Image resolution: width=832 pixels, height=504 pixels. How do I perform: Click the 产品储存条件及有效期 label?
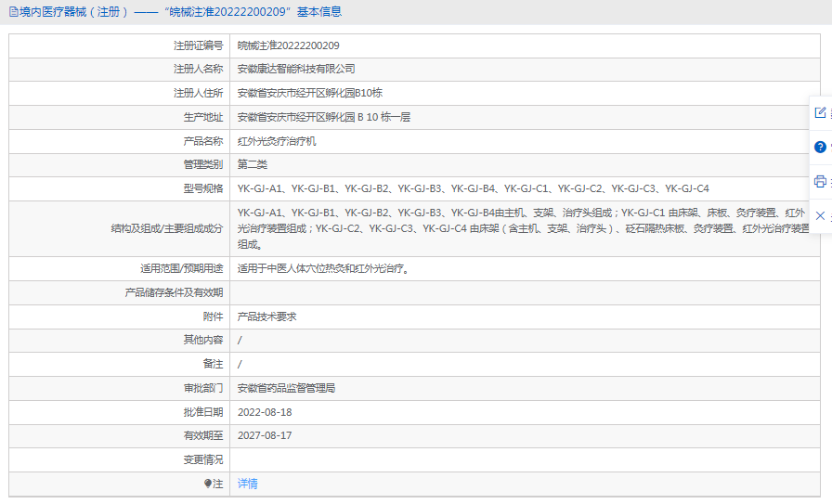[174, 293]
